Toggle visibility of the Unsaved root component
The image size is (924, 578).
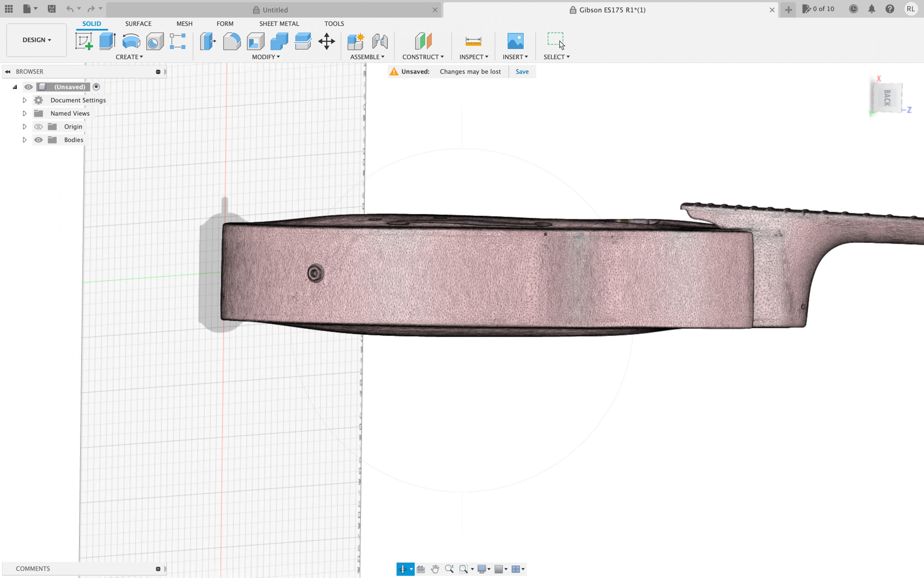29,87
